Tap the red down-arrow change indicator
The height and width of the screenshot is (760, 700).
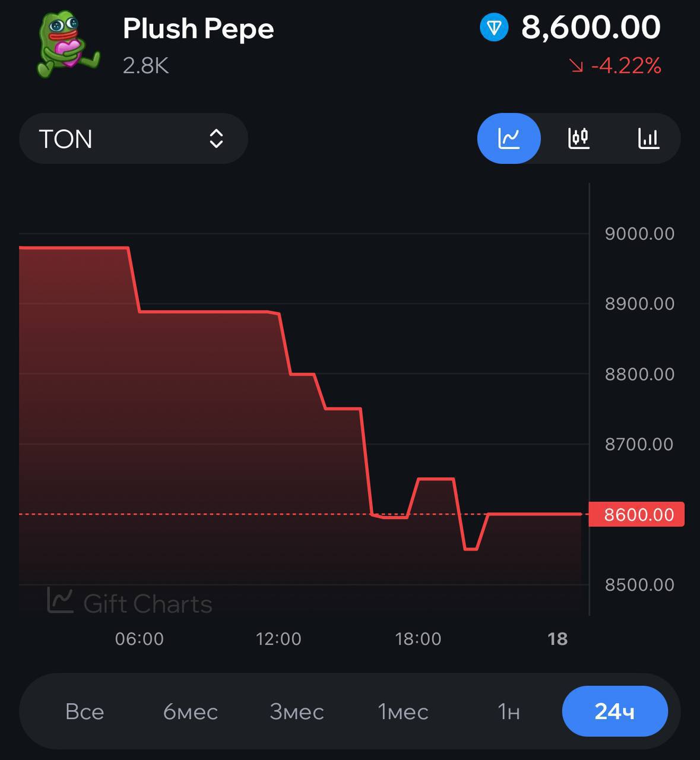pyautogui.click(x=576, y=65)
